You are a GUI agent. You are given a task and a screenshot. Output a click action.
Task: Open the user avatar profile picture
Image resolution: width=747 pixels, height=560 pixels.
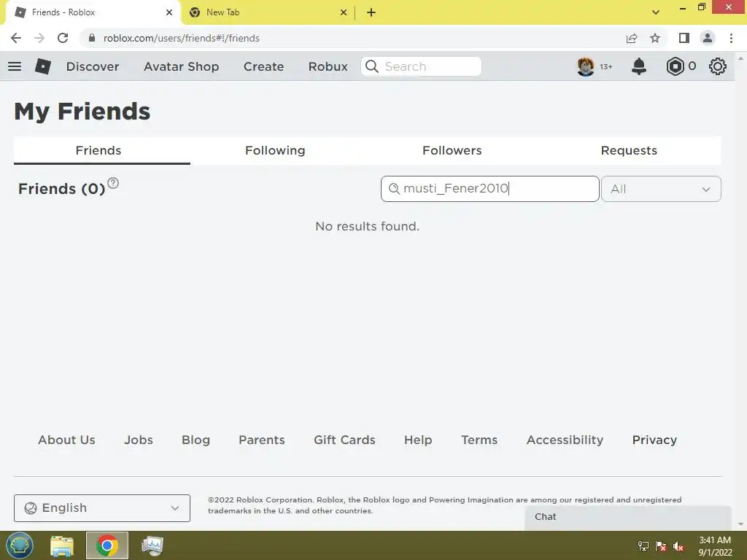[x=586, y=66]
